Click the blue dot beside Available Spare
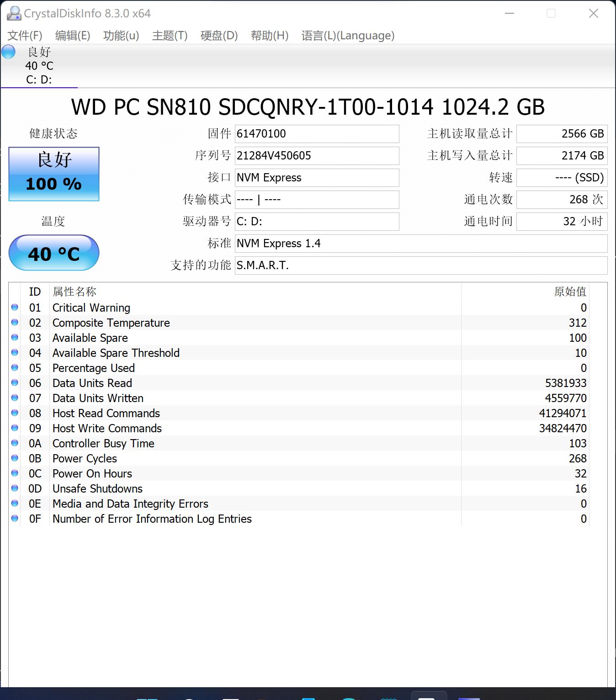616x700 pixels. (x=15, y=338)
